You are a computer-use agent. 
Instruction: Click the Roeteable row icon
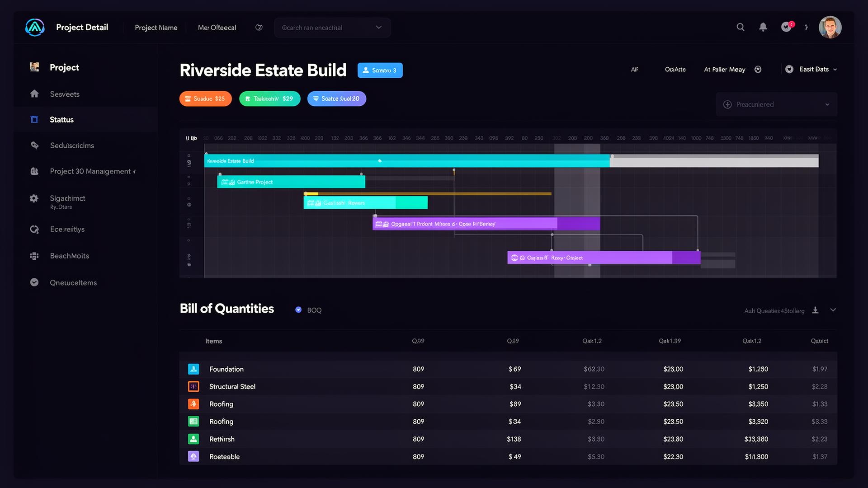click(x=193, y=457)
